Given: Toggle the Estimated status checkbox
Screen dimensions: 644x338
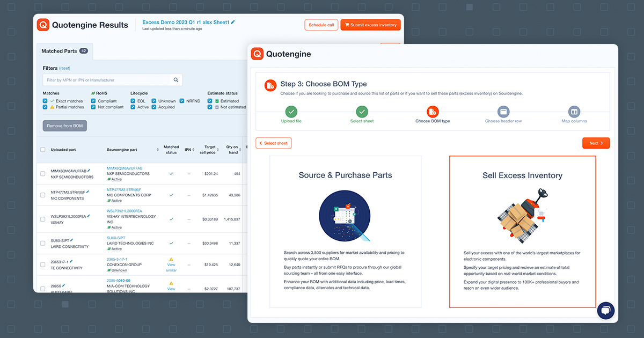Looking at the screenshot, I should point(210,101).
